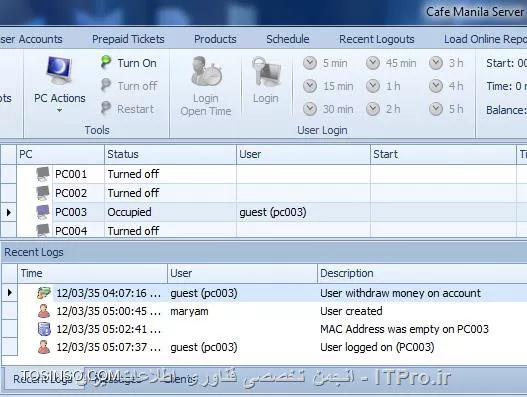Select the 05:02:41 log entry
This screenshot has height=397, width=527.
click(264, 329)
